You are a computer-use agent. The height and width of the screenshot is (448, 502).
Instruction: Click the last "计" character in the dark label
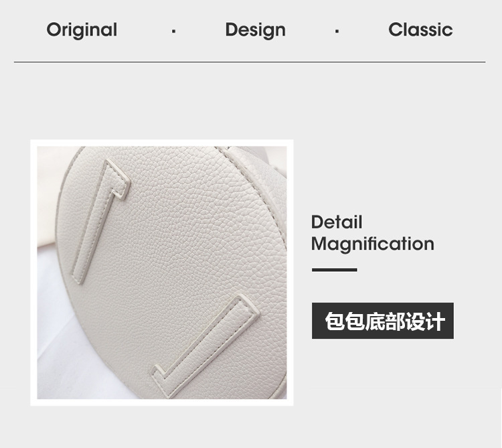coord(436,321)
